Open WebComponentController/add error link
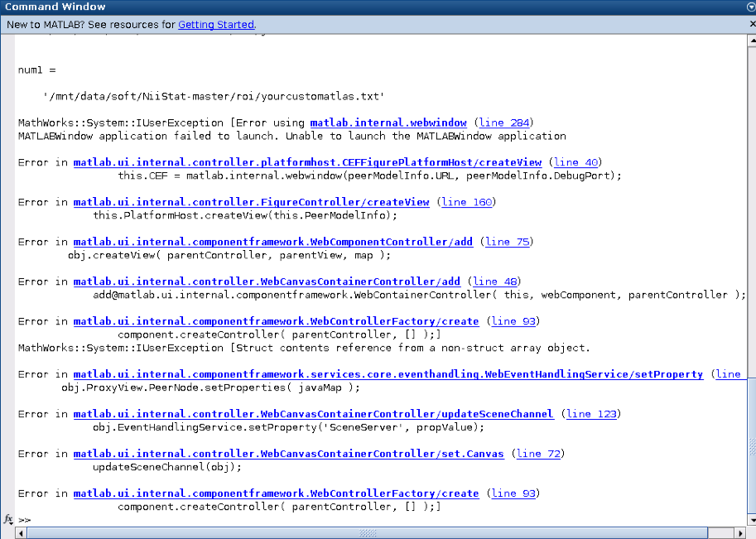 [x=272, y=242]
